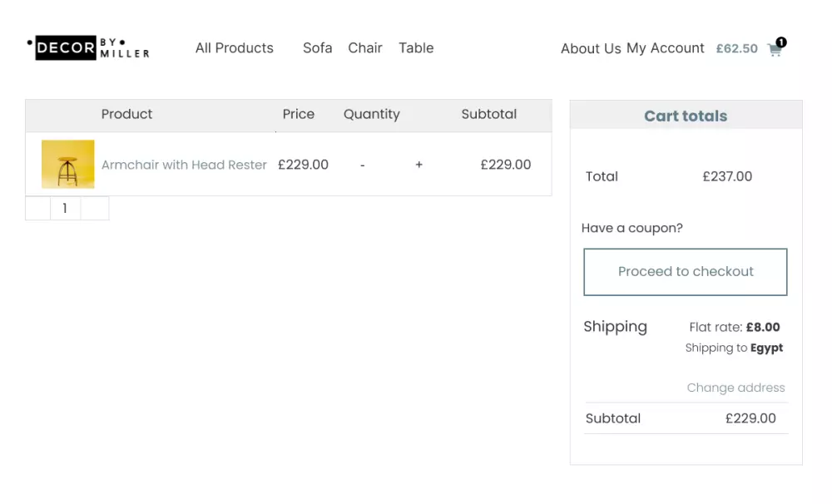The image size is (832, 504).
Task: Open Armchair with Head Rester product link
Action: click(x=184, y=165)
